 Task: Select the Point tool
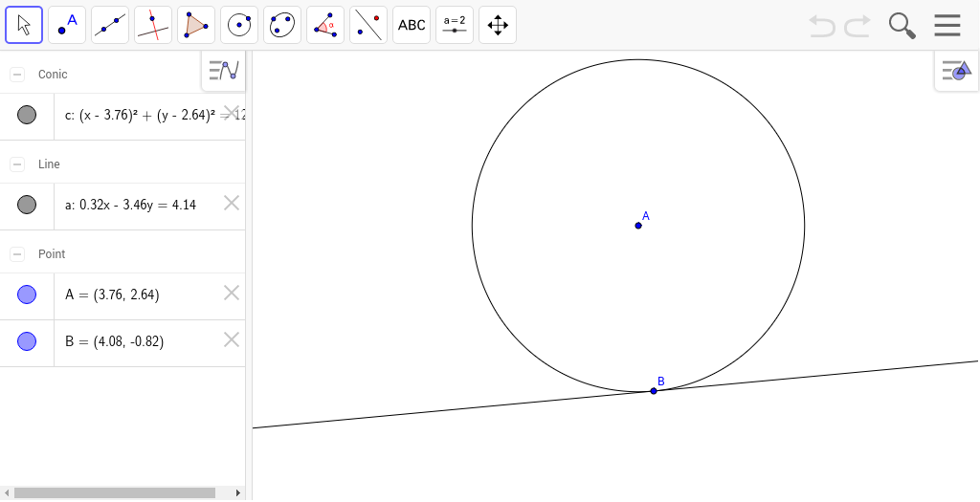click(x=67, y=25)
